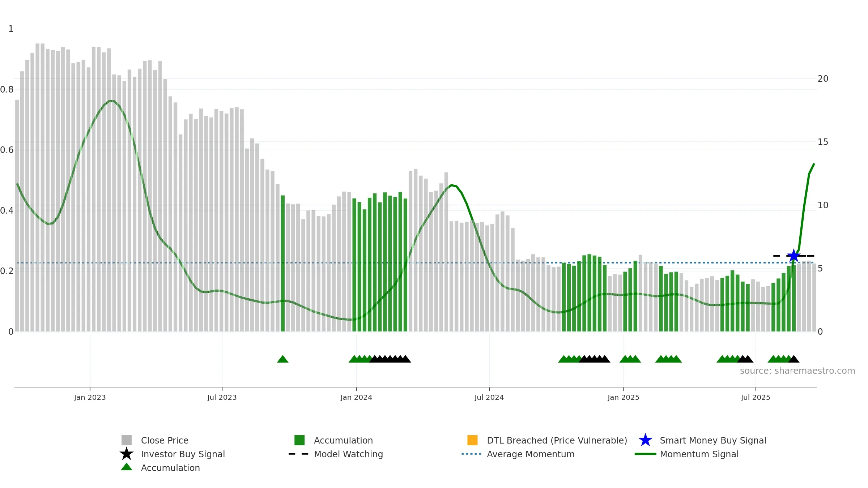Select the gray Close Price legend square

pyautogui.click(x=127, y=440)
